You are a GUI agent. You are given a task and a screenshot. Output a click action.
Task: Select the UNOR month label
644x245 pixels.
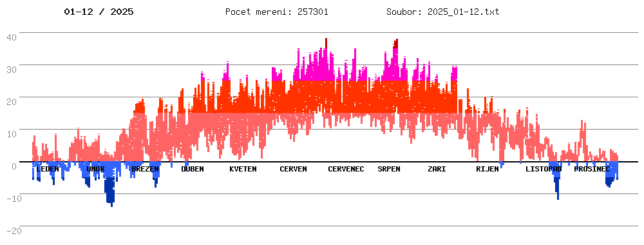(96, 169)
